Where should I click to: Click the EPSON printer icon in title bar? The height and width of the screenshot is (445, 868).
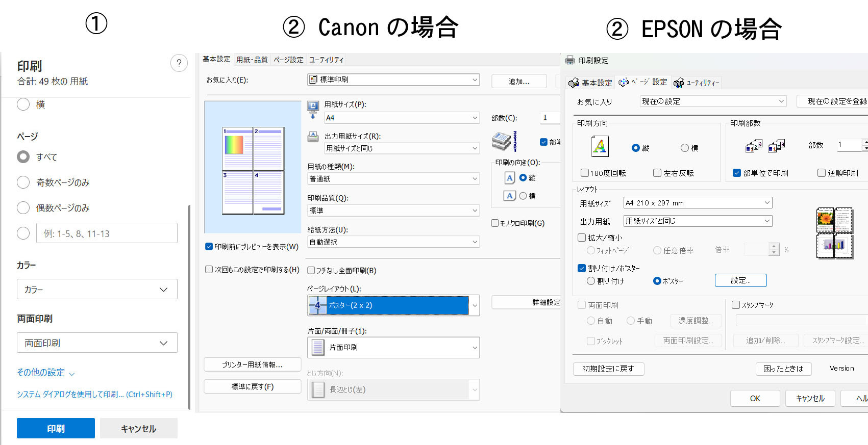pos(570,60)
